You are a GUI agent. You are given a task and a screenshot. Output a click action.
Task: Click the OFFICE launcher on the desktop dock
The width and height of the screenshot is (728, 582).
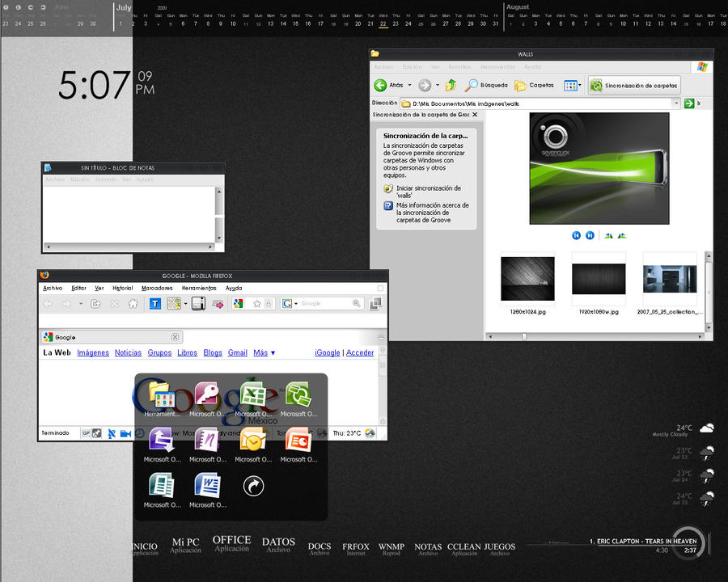[231, 543]
